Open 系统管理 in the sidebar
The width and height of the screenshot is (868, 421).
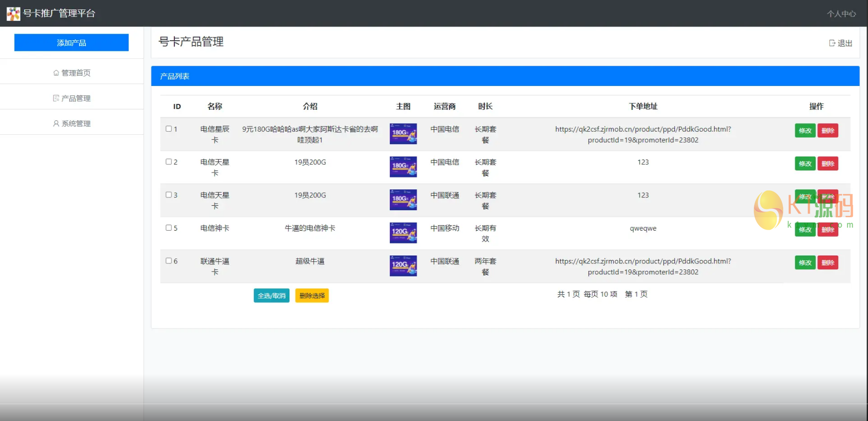[72, 124]
